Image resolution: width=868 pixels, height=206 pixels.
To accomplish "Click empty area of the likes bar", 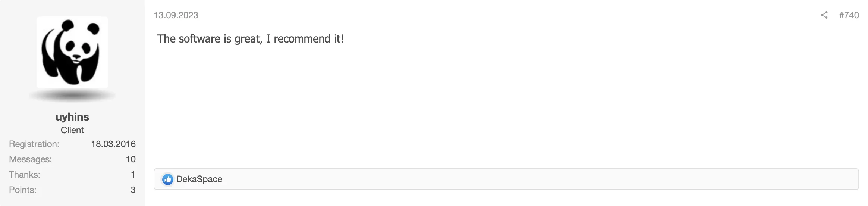I will [522, 179].
